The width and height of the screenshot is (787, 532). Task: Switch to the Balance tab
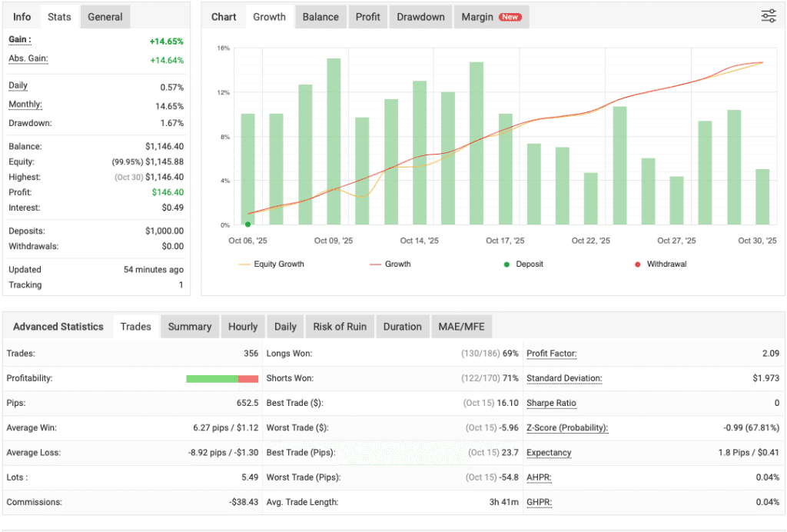[320, 16]
